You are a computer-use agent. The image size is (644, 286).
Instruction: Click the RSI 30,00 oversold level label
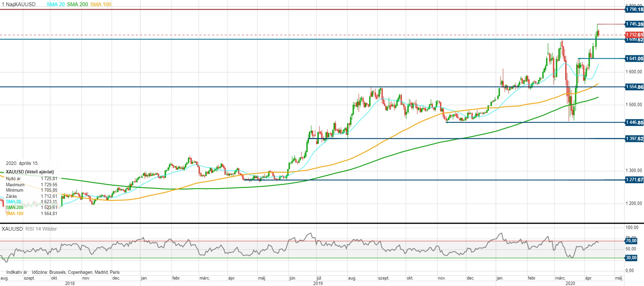[x=631, y=258]
